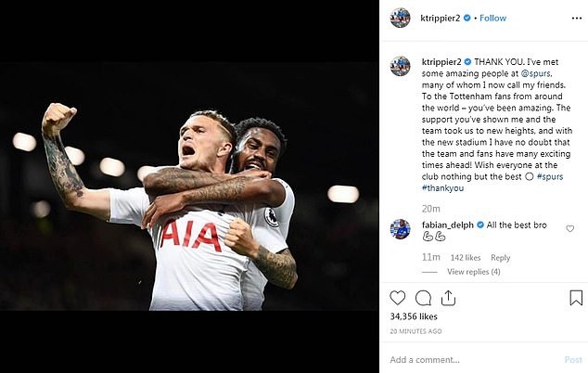This screenshot has width=588, height=373.
Task: Save the post with the bookmark icon
Action: click(576, 298)
